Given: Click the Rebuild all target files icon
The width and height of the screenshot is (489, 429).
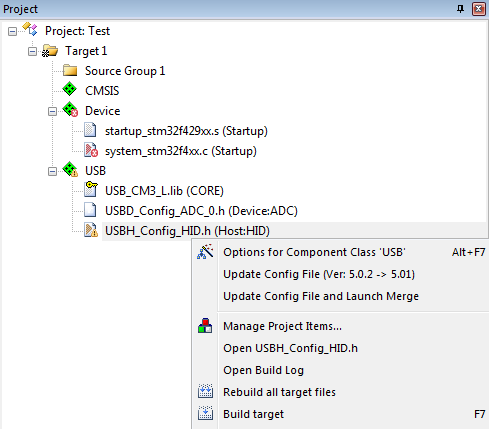Looking at the screenshot, I should click(205, 391).
